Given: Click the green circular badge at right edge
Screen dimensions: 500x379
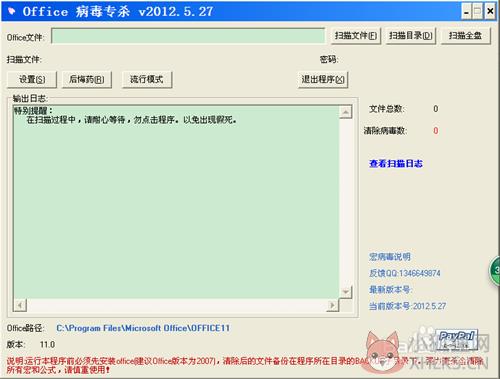Looking at the screenshot, I should (494, 270).
